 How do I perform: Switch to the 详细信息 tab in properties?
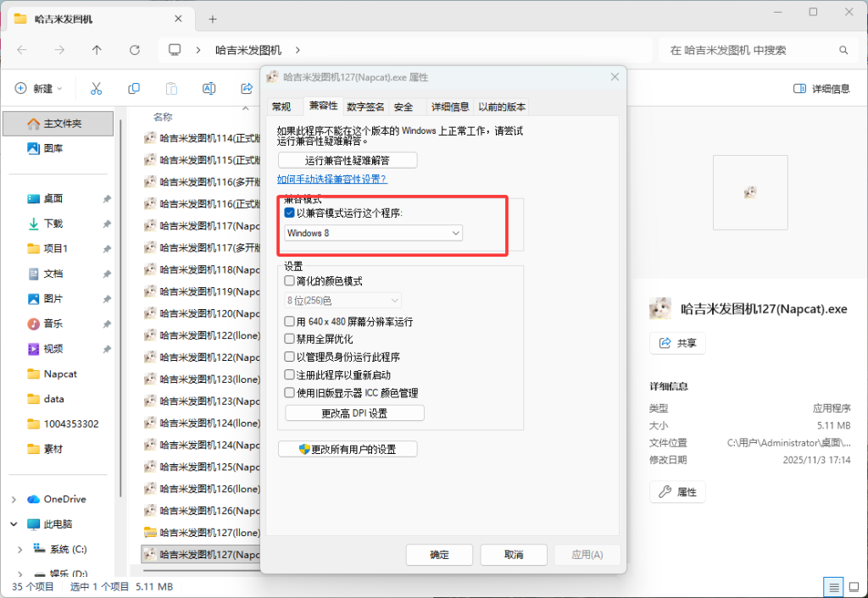[450, 106]
